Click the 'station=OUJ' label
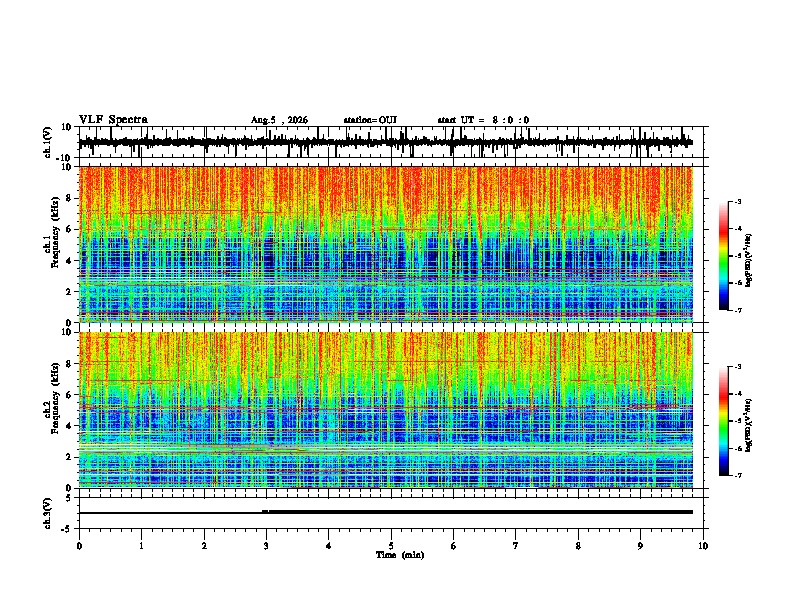 (x=370, y=120)
